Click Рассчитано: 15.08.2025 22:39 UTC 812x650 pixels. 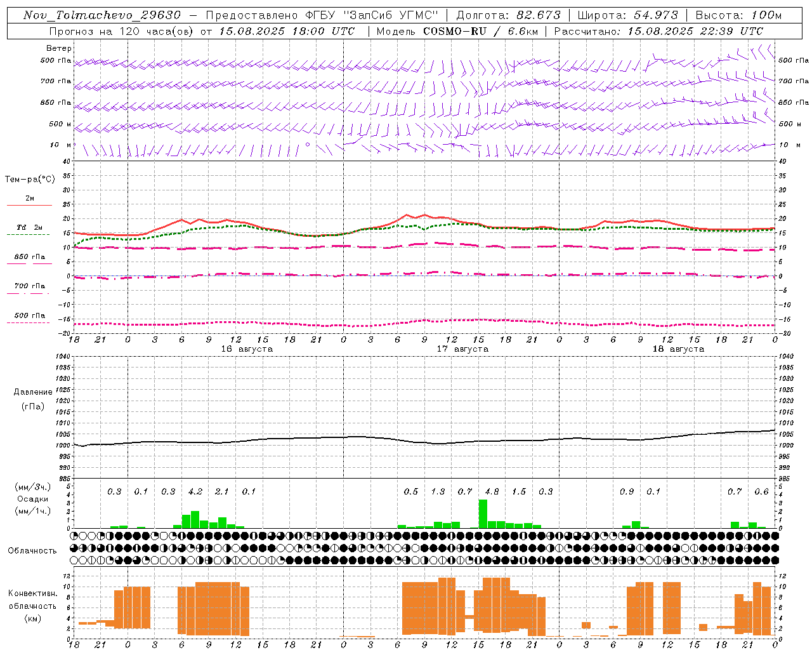pyautogui.click(x=658, y=31)
